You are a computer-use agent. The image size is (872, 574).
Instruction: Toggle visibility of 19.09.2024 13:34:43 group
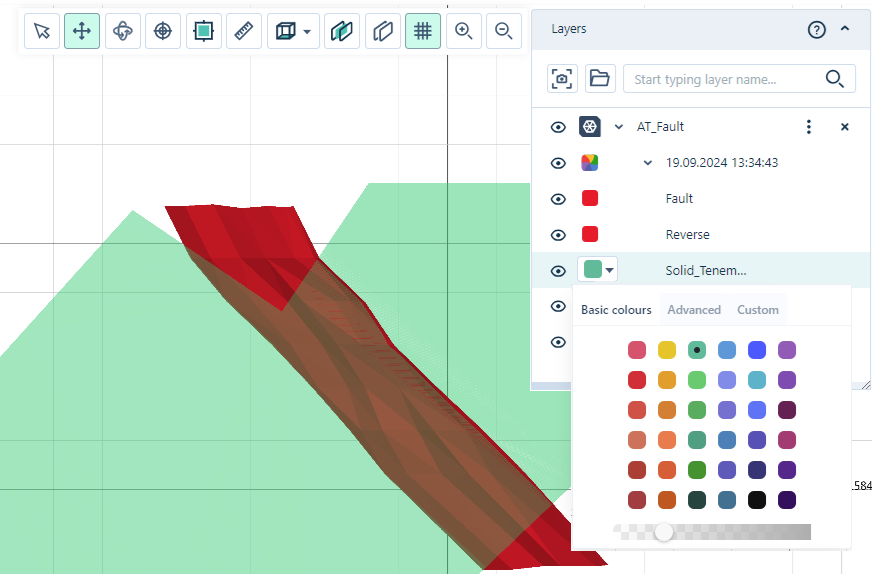pos(558,163)
